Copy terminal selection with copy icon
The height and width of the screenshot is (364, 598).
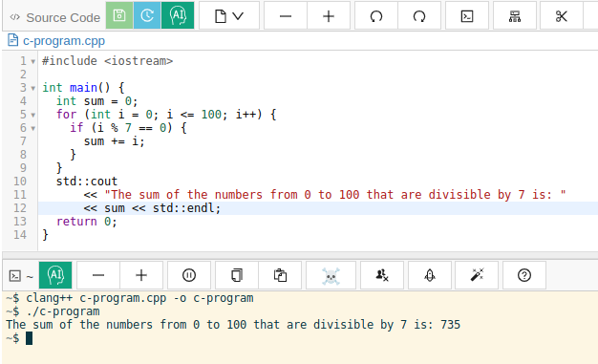click(x=237, y=275)
